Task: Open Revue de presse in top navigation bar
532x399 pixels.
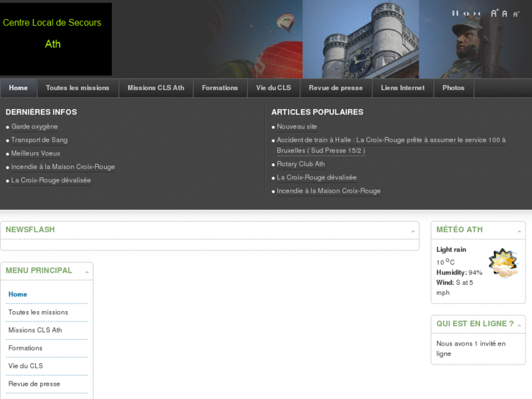Action: coord(336,88)
